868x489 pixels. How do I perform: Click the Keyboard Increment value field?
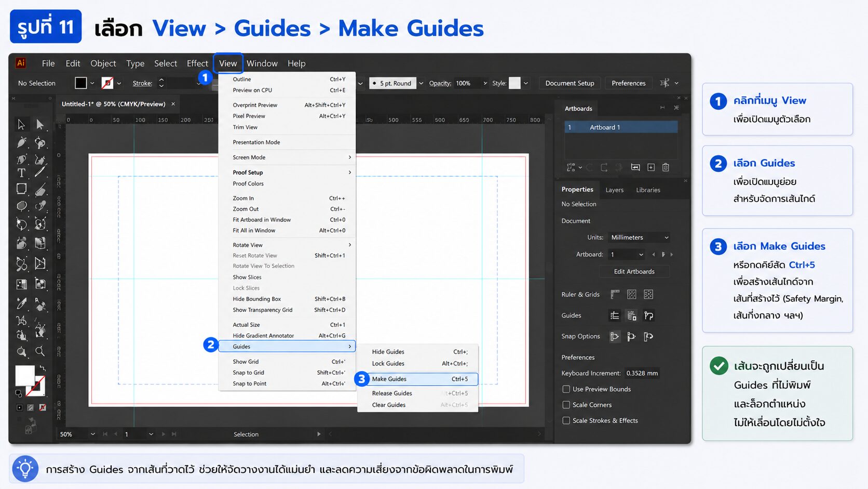pos(642,373)
